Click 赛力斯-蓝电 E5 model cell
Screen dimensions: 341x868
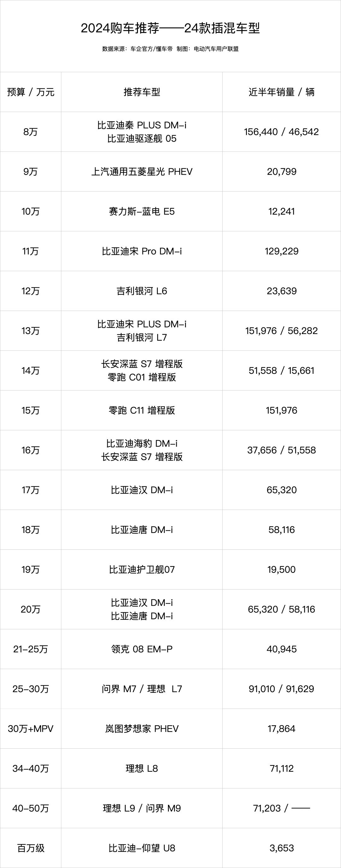click(142, 211)
